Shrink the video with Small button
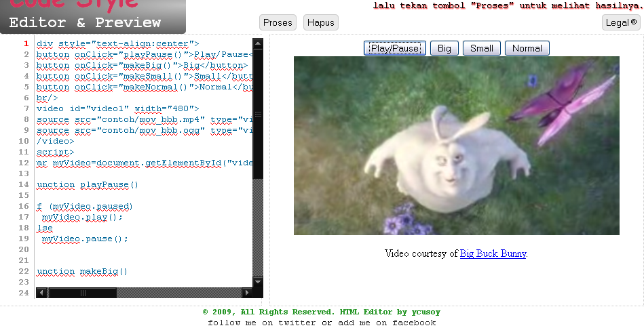 coord(481,48)
